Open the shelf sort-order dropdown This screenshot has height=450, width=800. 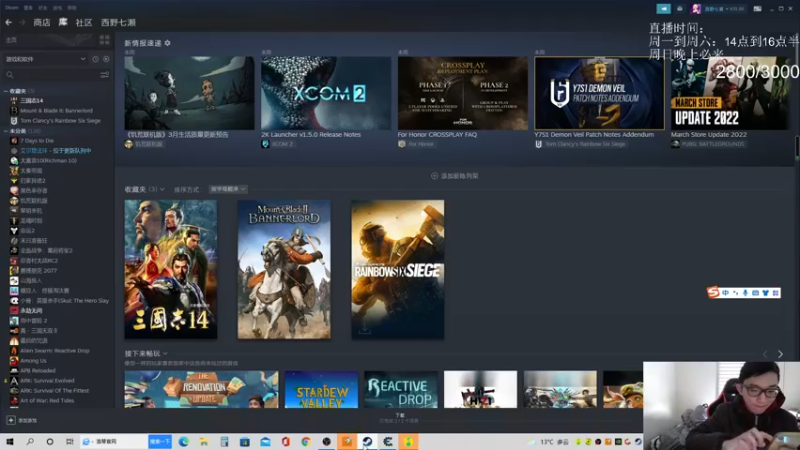pyautogui.click(x=228, y=189)
